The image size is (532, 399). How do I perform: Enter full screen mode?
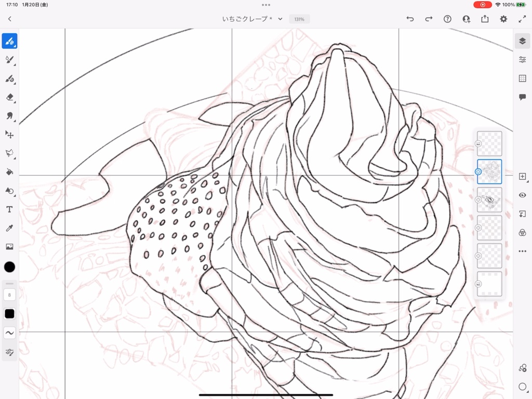click(x=522, y=19)
